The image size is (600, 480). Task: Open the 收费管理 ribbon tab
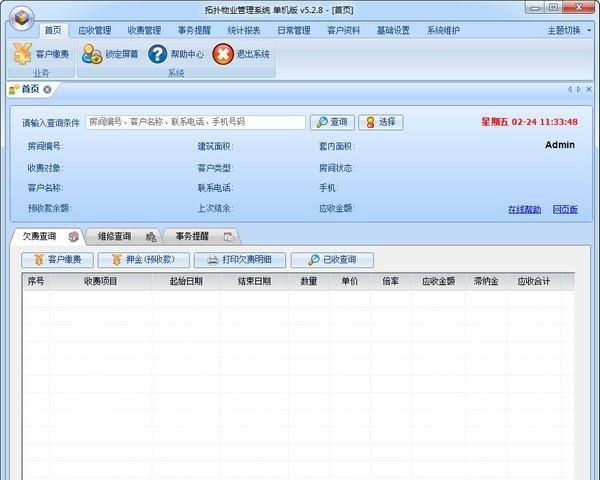pyautogui.click(x=144, y=30)
